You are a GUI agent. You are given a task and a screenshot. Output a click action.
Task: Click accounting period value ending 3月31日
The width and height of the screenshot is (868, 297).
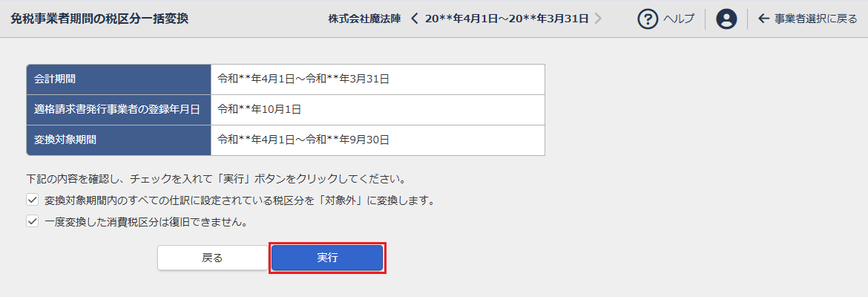pos(303,79)
